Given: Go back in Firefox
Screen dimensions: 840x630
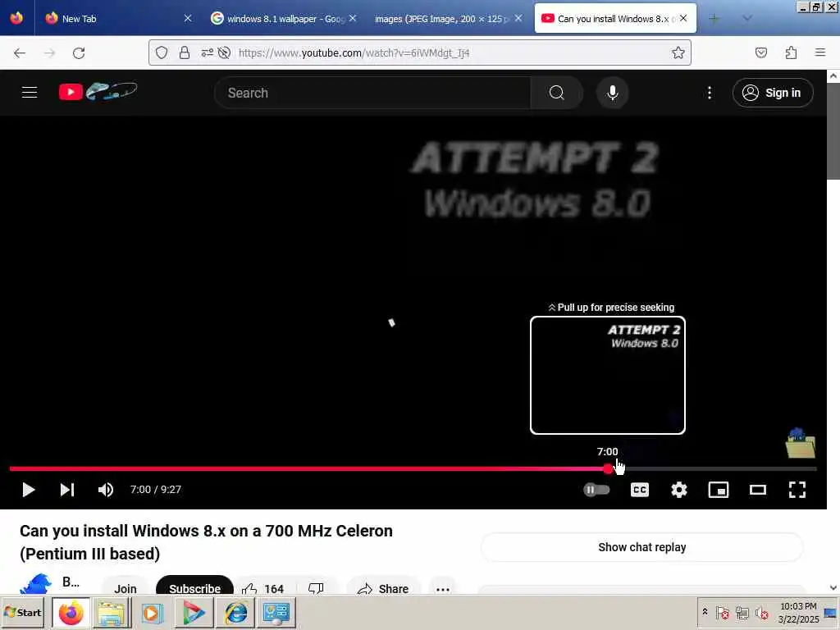Looking at the screenshot, I should (20, 52).
